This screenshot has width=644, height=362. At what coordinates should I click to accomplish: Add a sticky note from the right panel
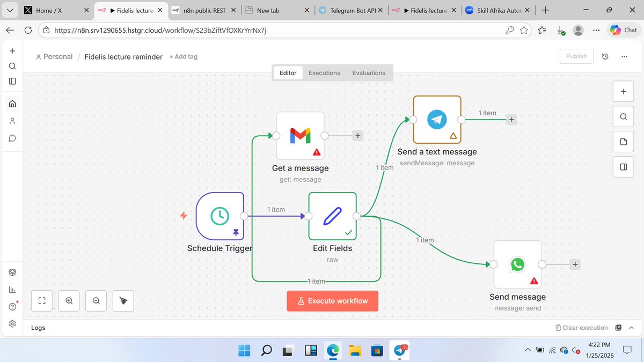pyautogui.click(x=623, y=142)
